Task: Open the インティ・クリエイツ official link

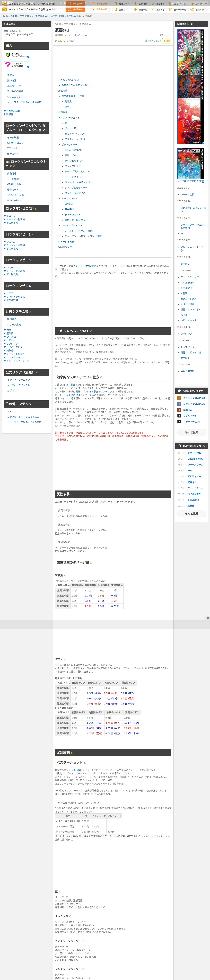Action: (x=19, y=380)
